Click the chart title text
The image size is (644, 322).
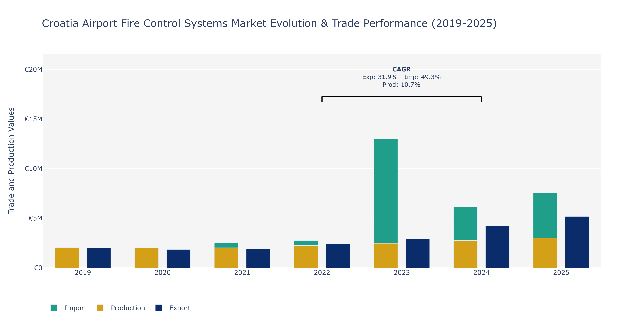(269, 23)
